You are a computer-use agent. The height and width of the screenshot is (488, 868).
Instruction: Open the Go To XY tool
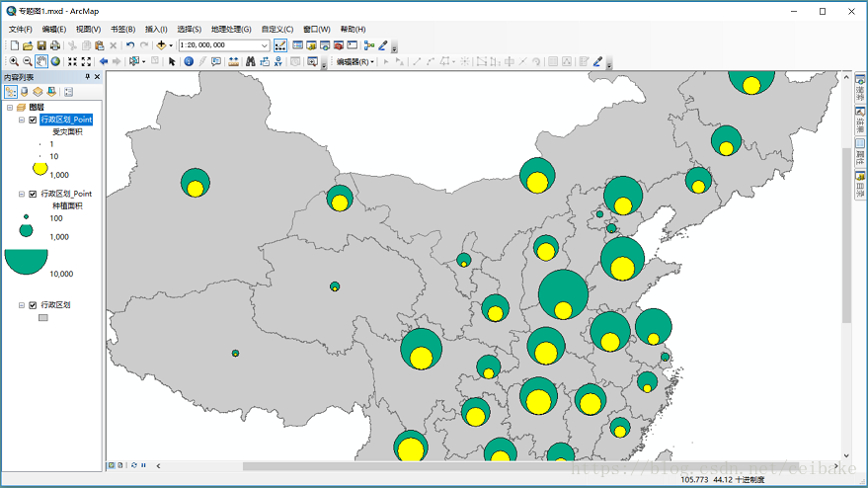point(277,61)
